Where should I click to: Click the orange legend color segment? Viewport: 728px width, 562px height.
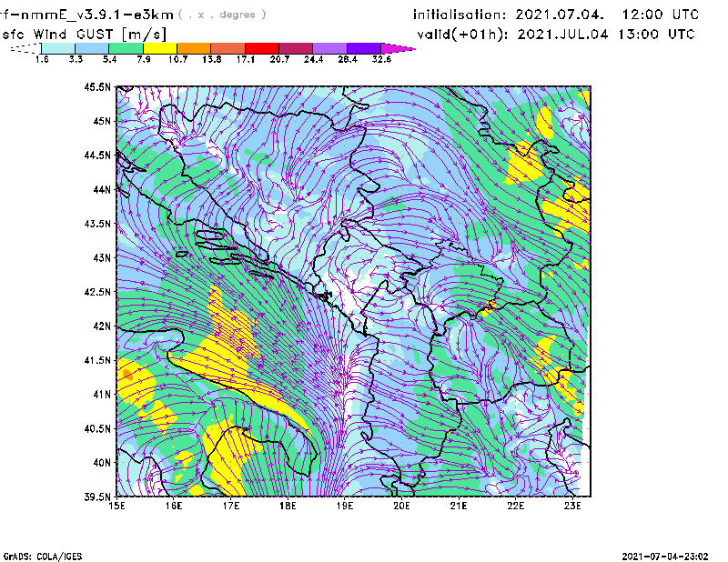[194, 48]
